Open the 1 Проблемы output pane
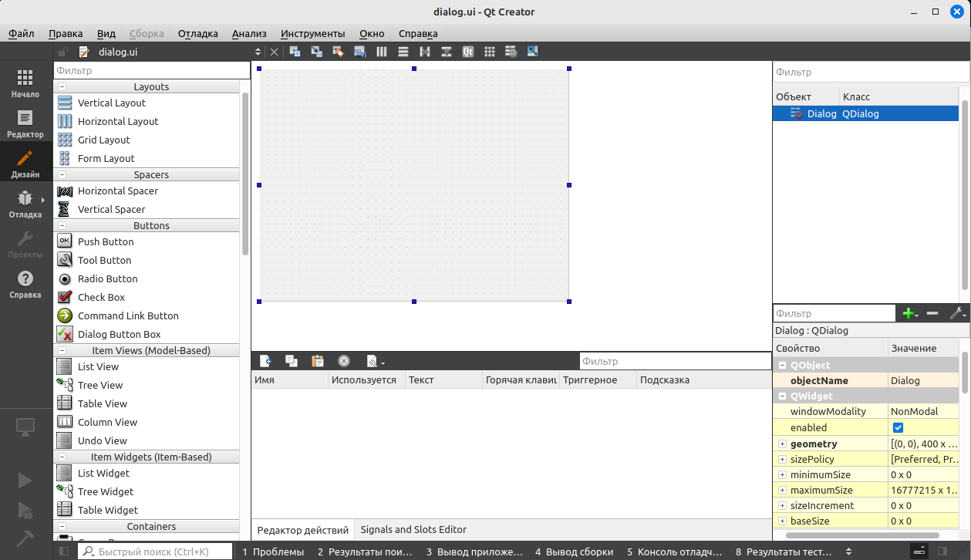The width and height of the screenshot is (971, 560). click(273, 552)
